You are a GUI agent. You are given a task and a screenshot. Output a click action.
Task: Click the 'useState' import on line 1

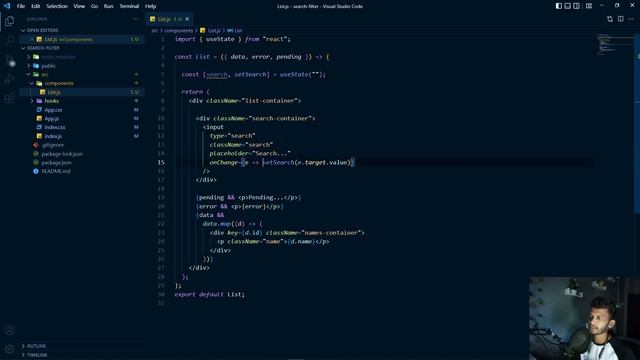click(x=220, y=39)
